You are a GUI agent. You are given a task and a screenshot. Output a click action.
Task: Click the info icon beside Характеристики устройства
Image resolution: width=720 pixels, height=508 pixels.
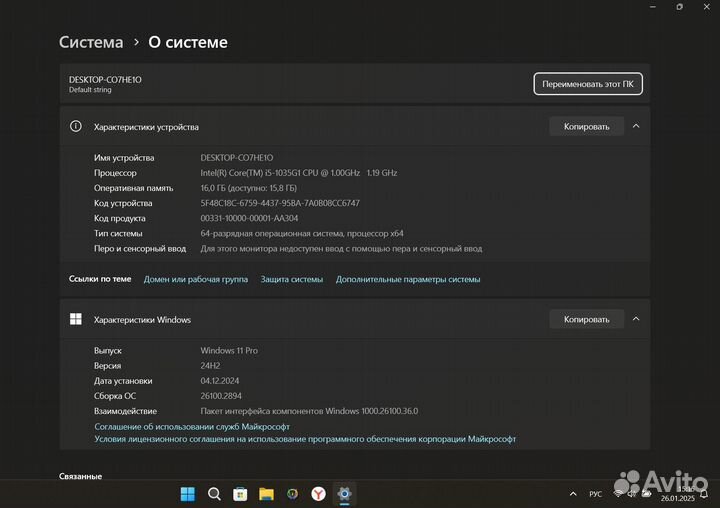click(x=76, y=127)
